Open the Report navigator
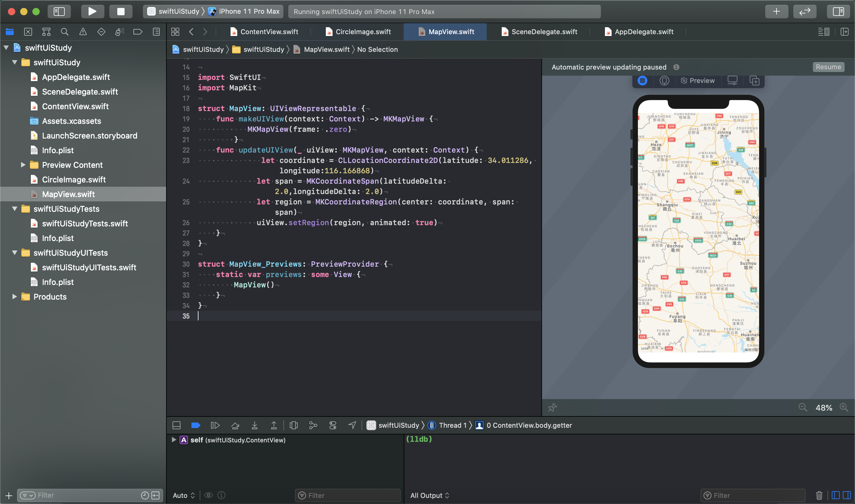The height and width of the screenshot is (504, 855). (x=156, y=32)
